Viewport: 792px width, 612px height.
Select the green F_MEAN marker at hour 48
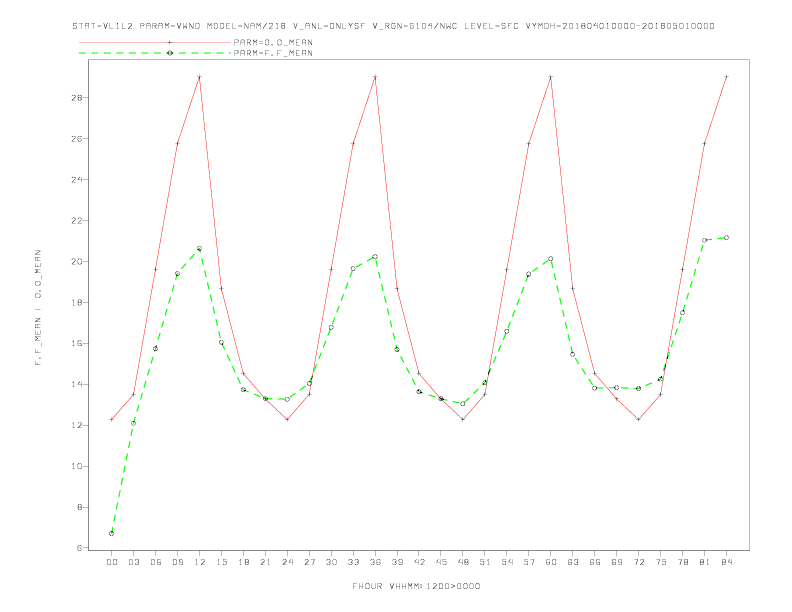pos(463,403)
